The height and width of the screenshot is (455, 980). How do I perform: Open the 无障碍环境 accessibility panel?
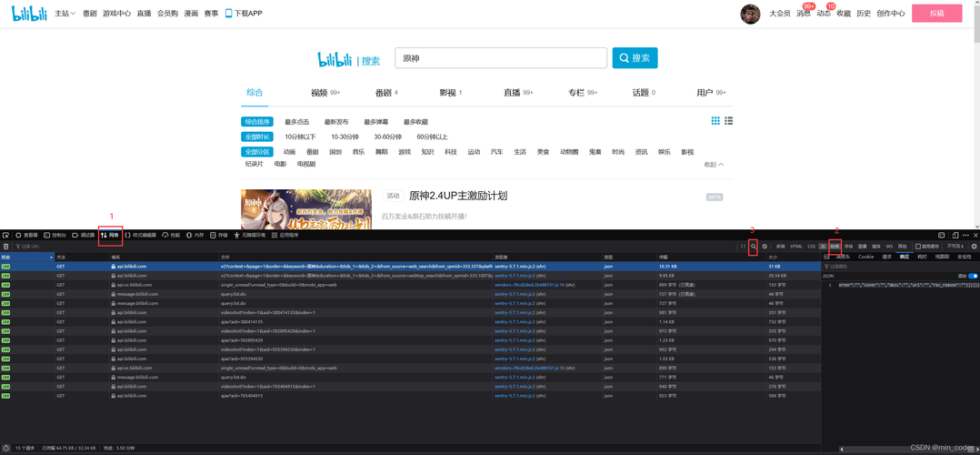point(250,236)
